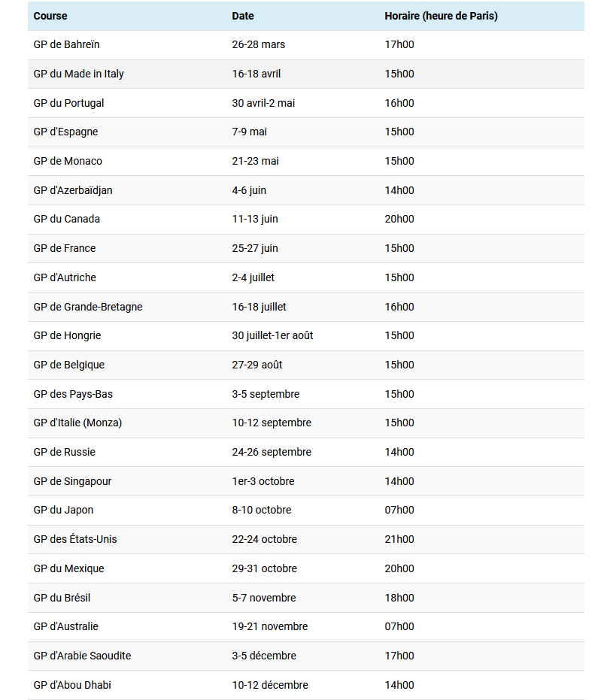604x700 pixels.
Task: Click the Course column header
Action: coord(50,16)
